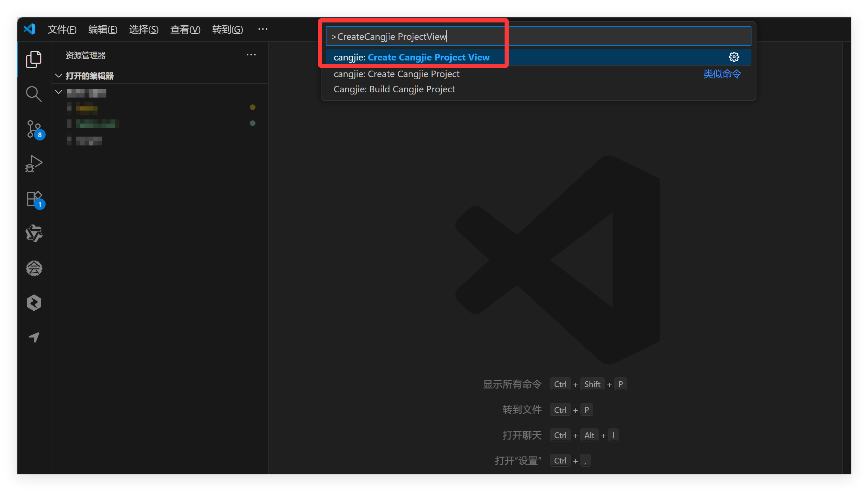Select cangjie: Create Cangjie Project View command
The image size is (868, 491).
point(411,57)
